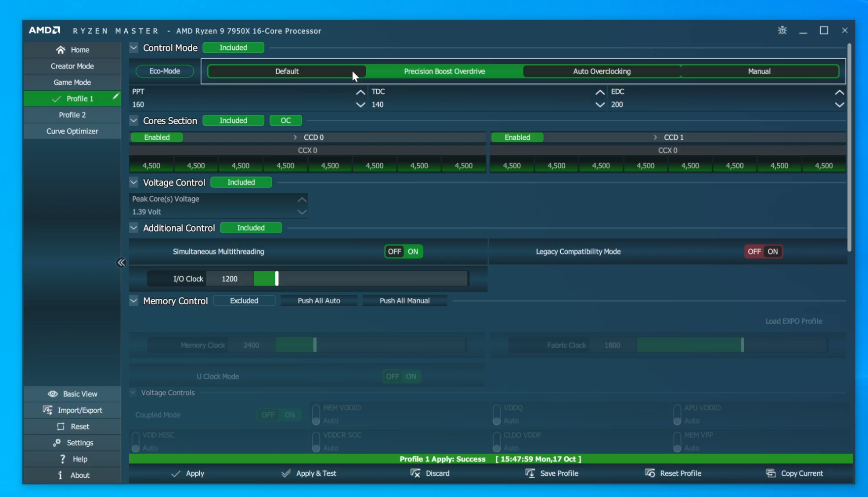Viewport: 868px width, 497px height.
Task: Collapse the Memory Control section
Action: (134, 301)
